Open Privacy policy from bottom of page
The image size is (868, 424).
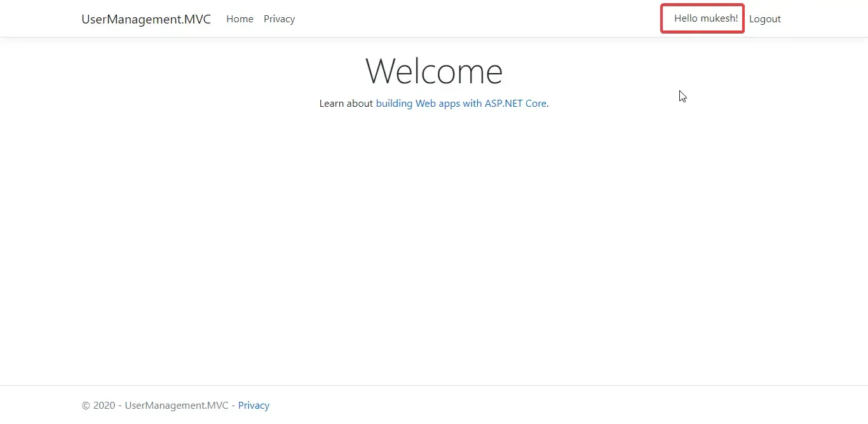[254, 405]
